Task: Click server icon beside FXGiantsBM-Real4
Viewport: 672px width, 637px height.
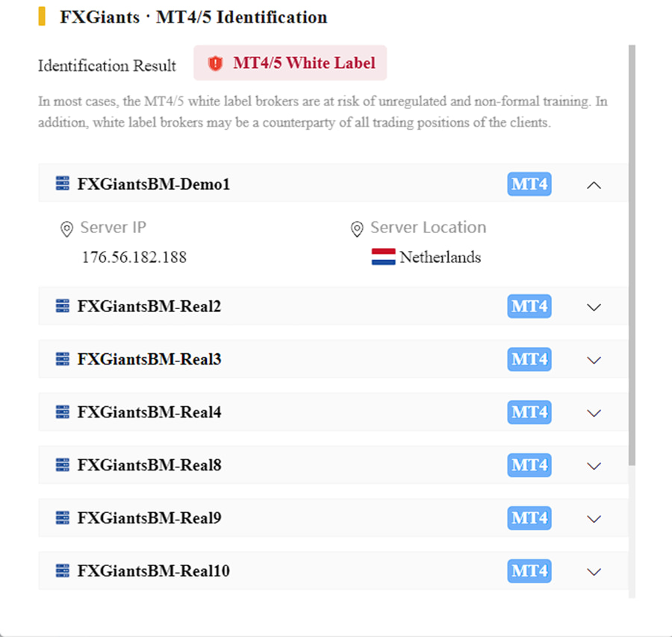Action: (63, 412)
